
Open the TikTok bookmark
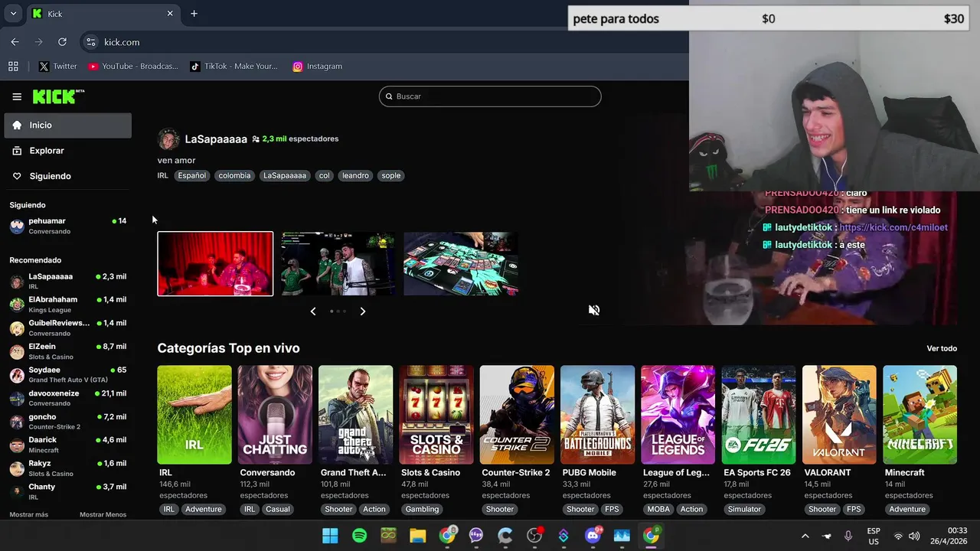[x=234, y=67]
